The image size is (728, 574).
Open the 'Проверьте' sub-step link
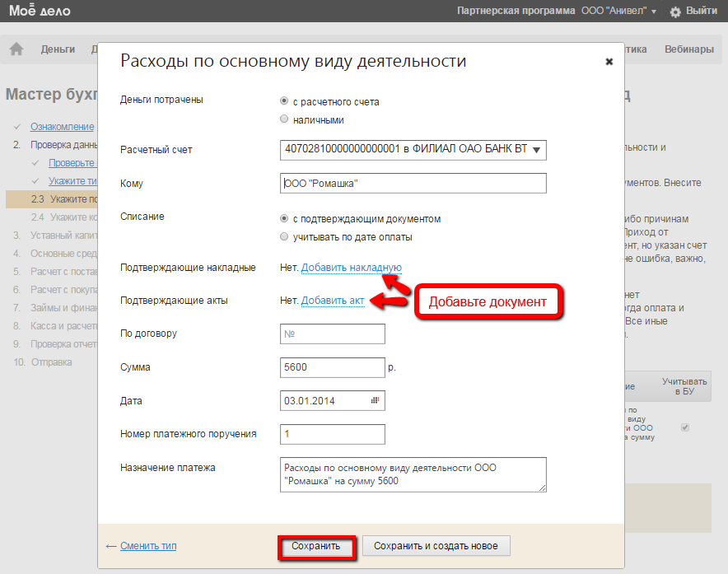(x=72, y=163)
